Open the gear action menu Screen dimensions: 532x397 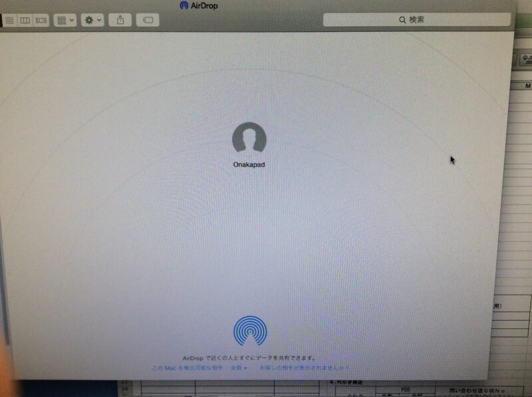[x=92, y=21]
